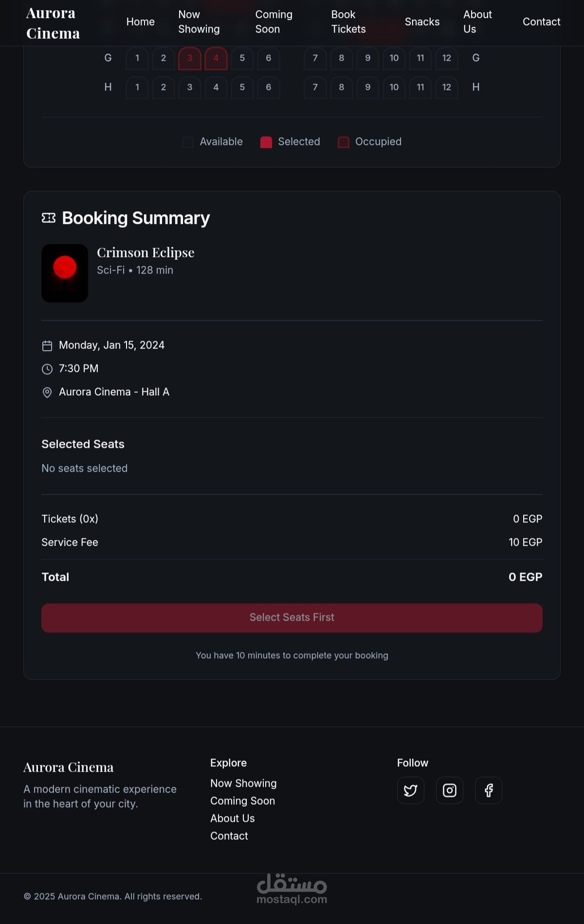Toggle seat G1 in the seat map
The image size is (584, 924).
pyautogui.click(x=137, y=58)
